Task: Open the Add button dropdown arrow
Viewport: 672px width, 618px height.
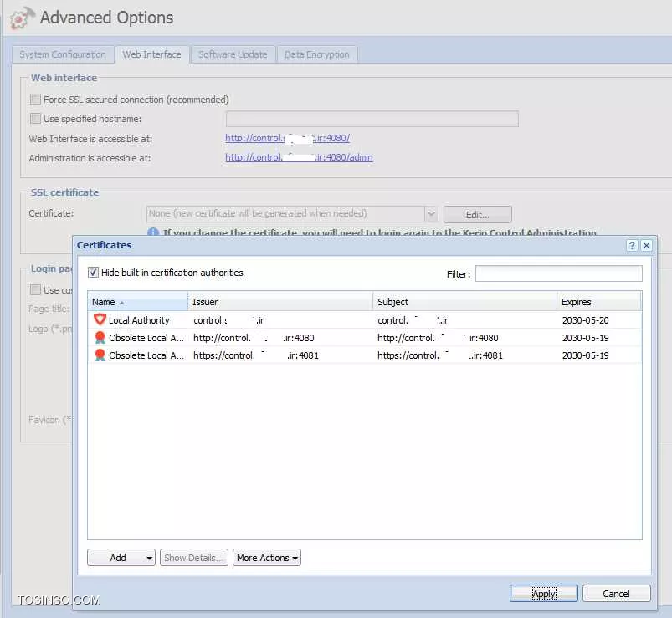Action: pos(149,558)
